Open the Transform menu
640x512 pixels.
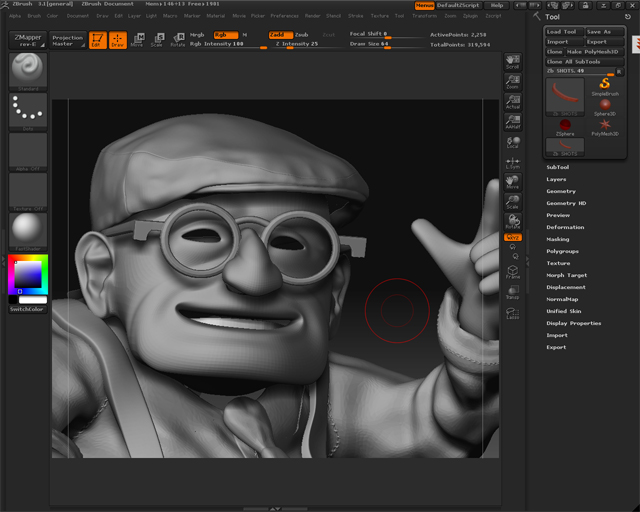pyautogui.click(x=424, y=16)
